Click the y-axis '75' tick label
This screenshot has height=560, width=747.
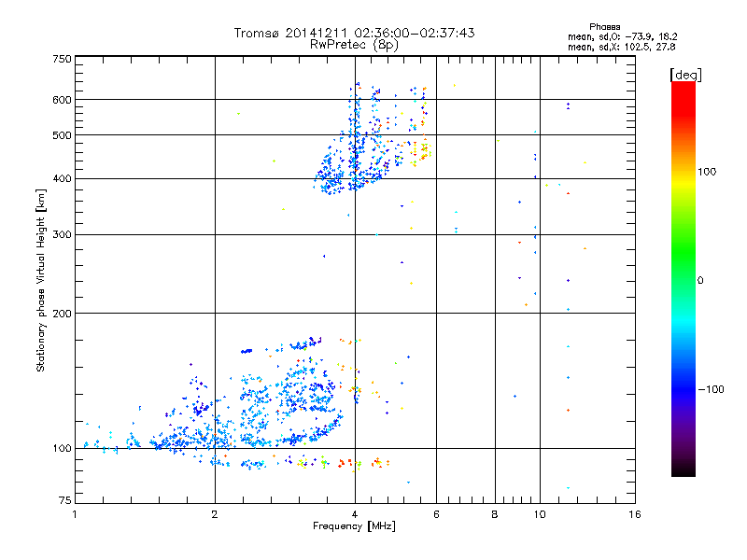pos(65,500)
